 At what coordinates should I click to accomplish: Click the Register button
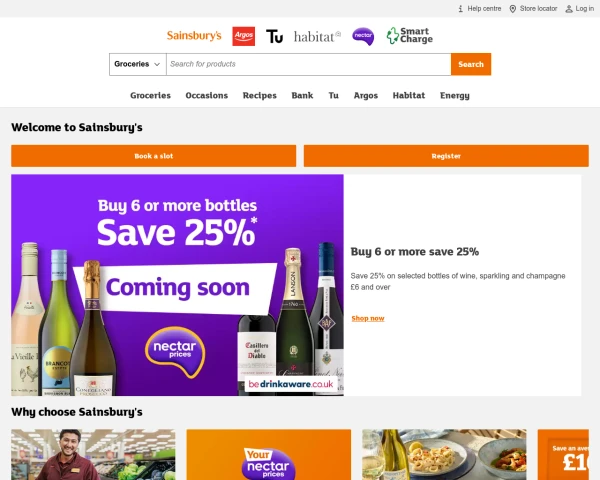446,156
